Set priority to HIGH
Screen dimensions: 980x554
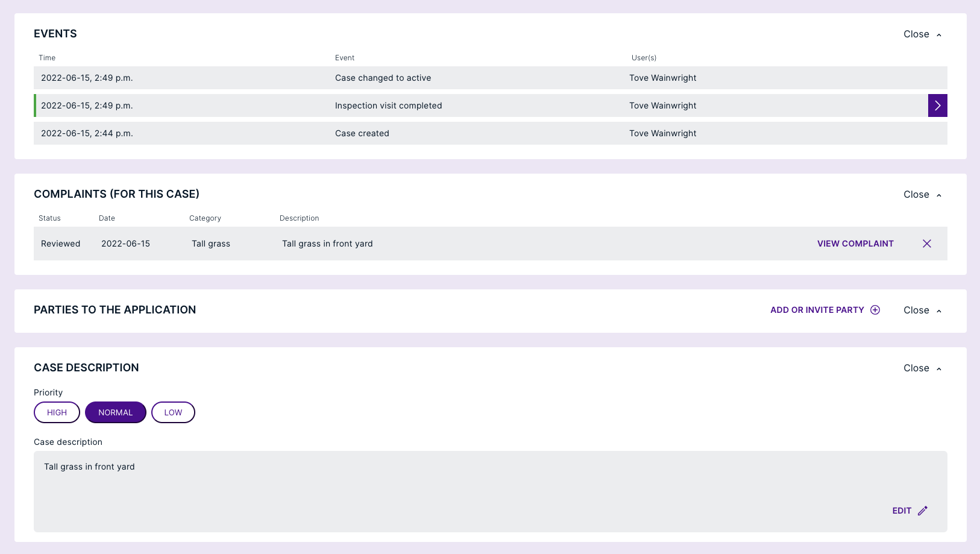(57, 412)
